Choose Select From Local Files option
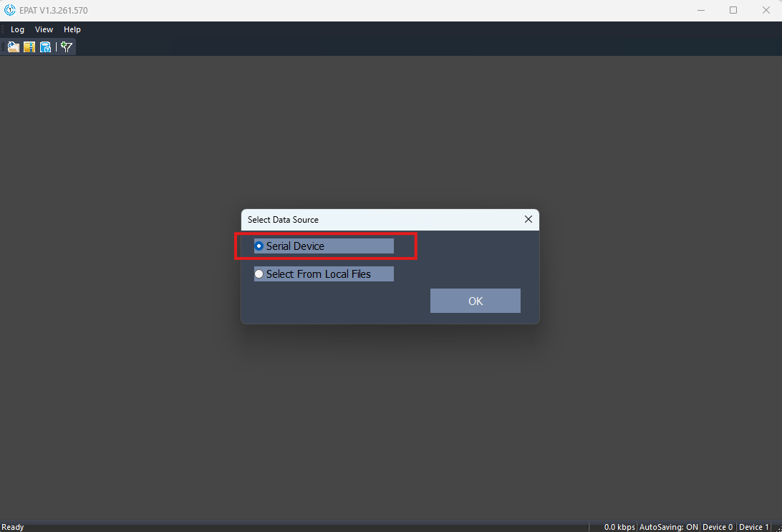The width and height of the screenshot is (782, 532). pyautogui.click(x=259, y=274)
